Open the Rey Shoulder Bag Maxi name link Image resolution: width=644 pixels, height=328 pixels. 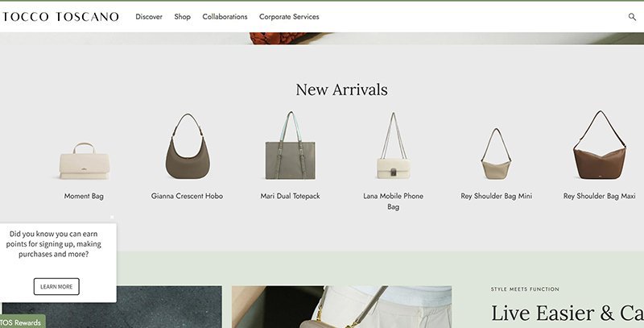tap(599, 196)
